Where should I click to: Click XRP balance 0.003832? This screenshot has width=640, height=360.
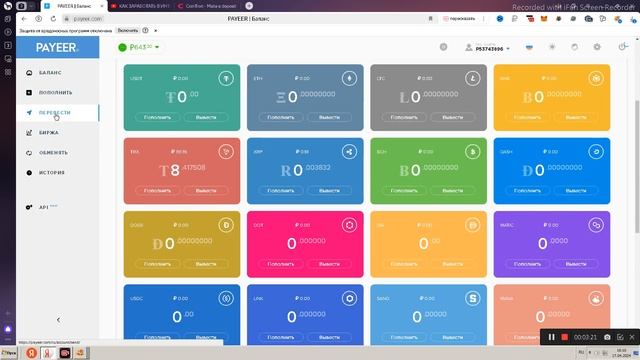pyautogui.click(x=306, y=169)
